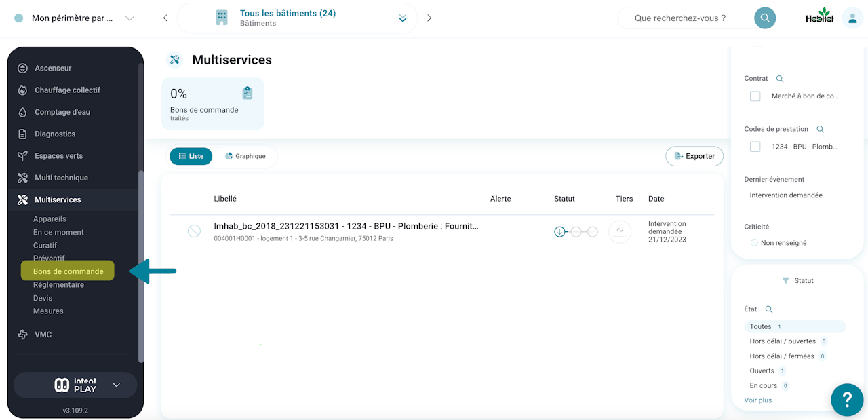The width and height of the screenshot is (868, 420).
Task: Click the search magnifier button at top
Action: point(765,18)
